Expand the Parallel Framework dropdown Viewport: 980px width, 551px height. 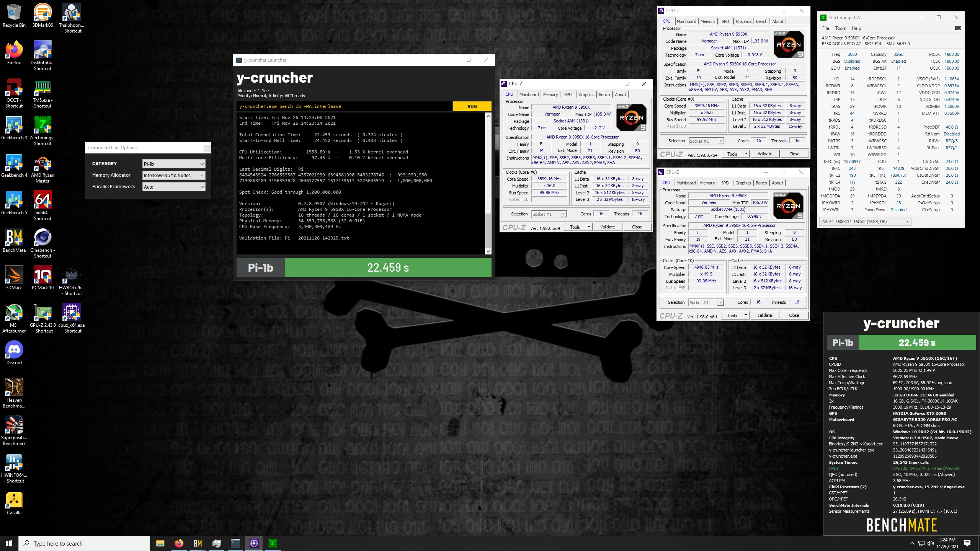[x=174, y=187]
